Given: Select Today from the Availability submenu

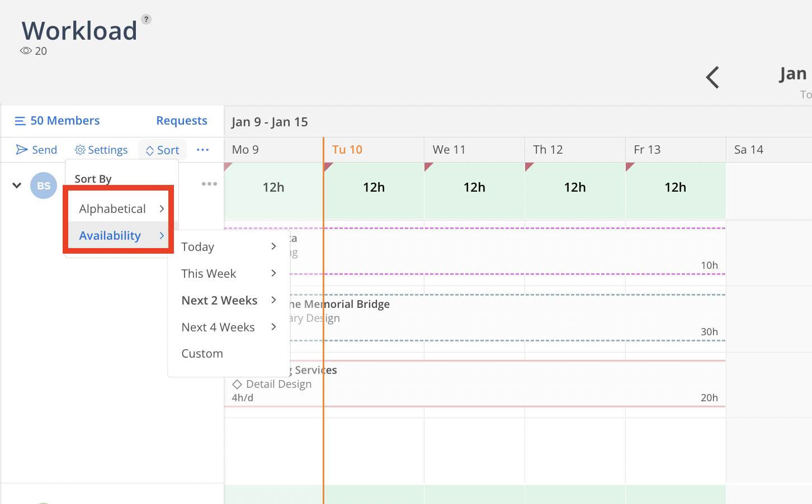Looking at the screenshot, I should (x=197, y=246).
